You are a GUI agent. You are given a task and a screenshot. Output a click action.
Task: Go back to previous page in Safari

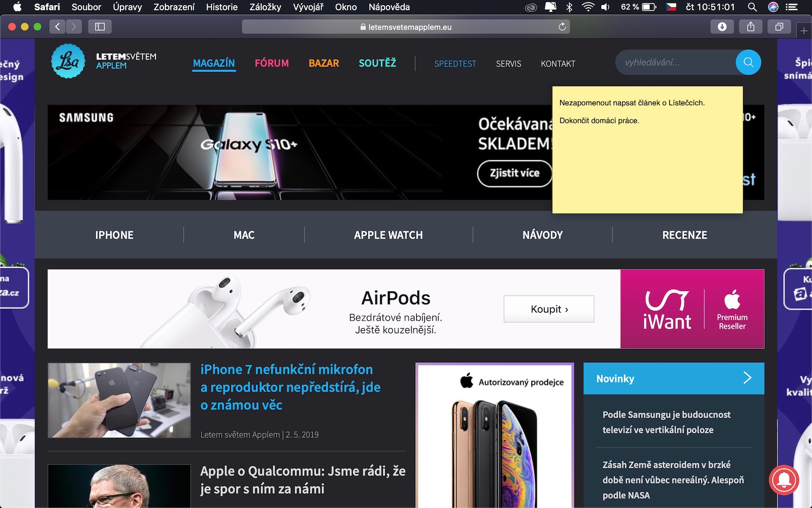[57, 26]
